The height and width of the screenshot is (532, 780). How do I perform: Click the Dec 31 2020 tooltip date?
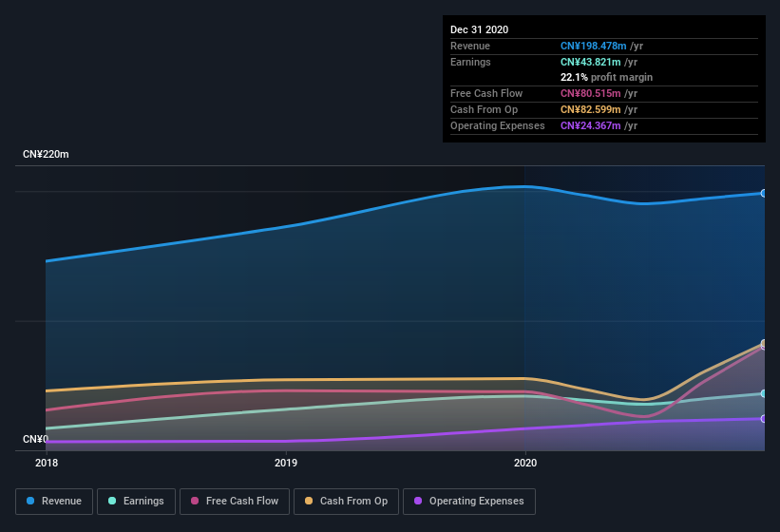(479, 29)
